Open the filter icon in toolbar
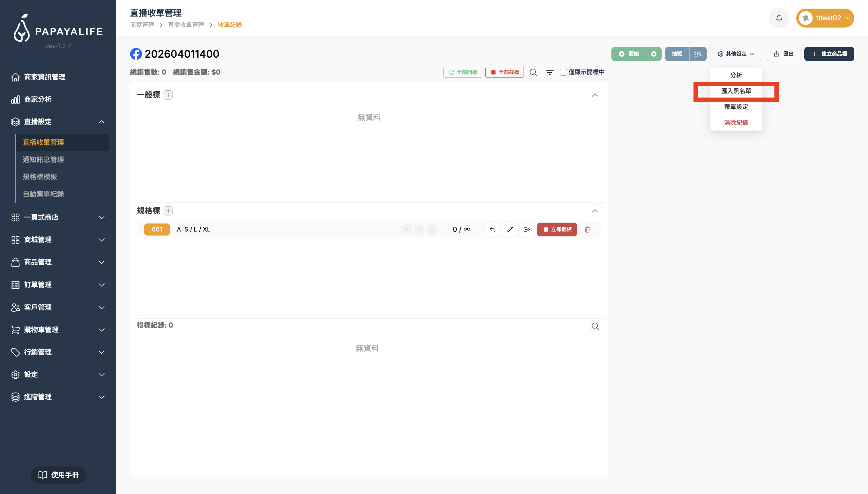The height and width of the screenshot is (494, 868). [549, 72]
